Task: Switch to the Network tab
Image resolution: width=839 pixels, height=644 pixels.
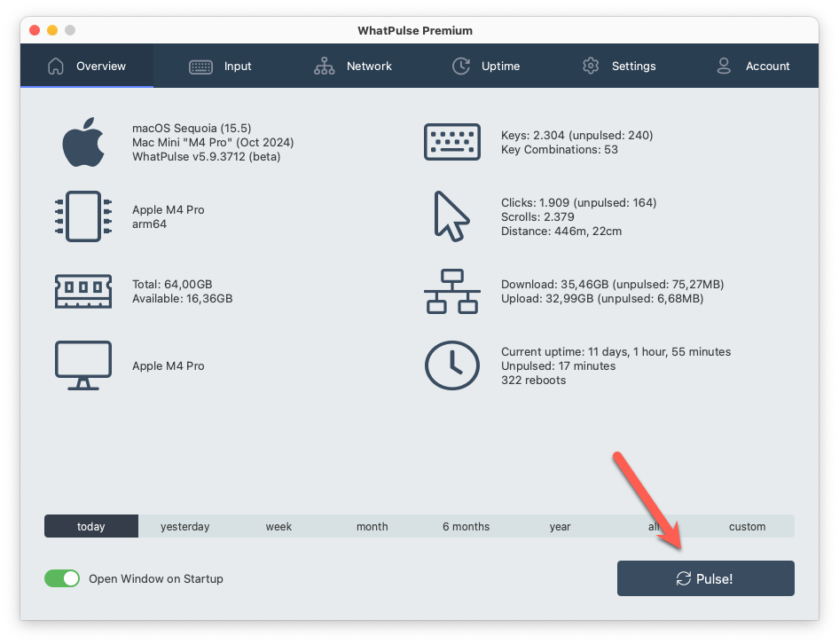Action: tap(353, 67)
